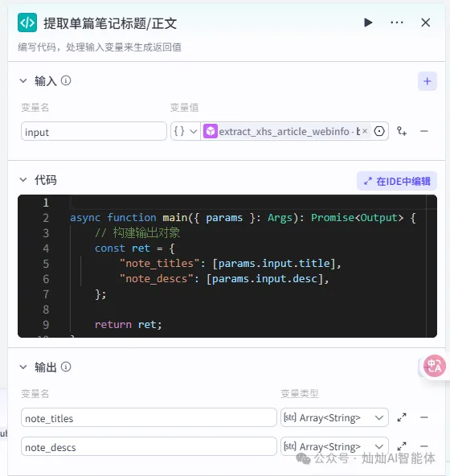
Task: Add a child item to the input variable
Action: (402, 131)
